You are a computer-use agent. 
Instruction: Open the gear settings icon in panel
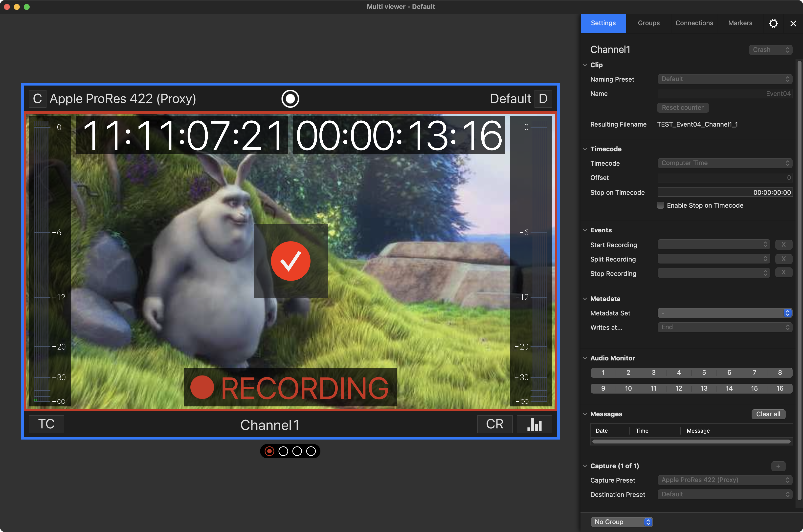tap(774, 23)
